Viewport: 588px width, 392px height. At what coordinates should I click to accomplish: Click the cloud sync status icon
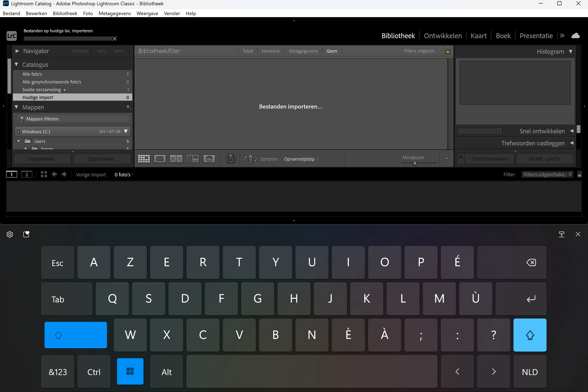pyautogui.click(x=576, y=36)
